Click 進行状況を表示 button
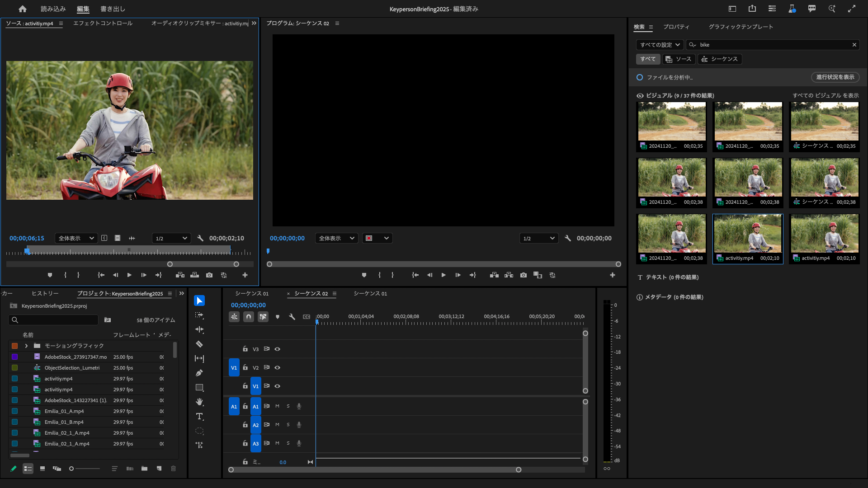The image size is (868, 488). coord(835,77)
